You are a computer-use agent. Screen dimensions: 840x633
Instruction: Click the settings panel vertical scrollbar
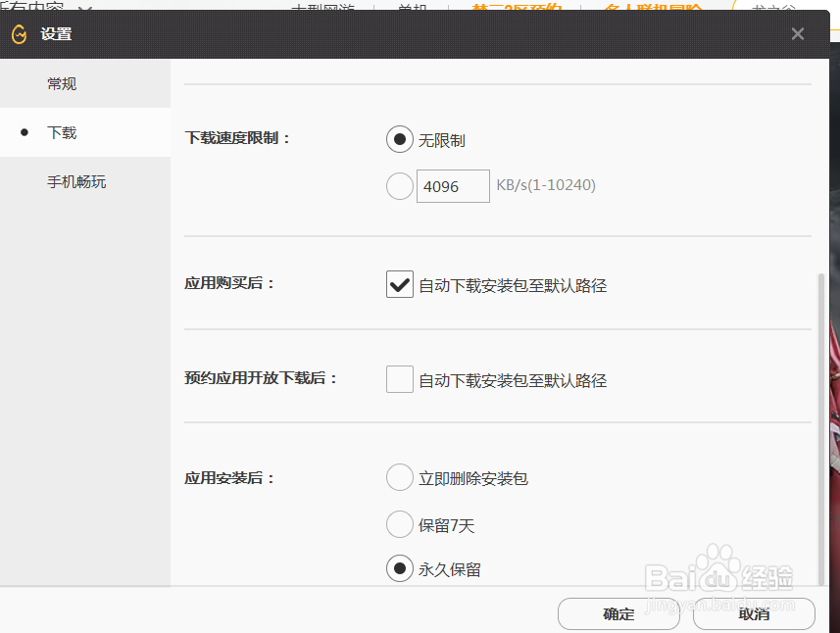point(820,429)
